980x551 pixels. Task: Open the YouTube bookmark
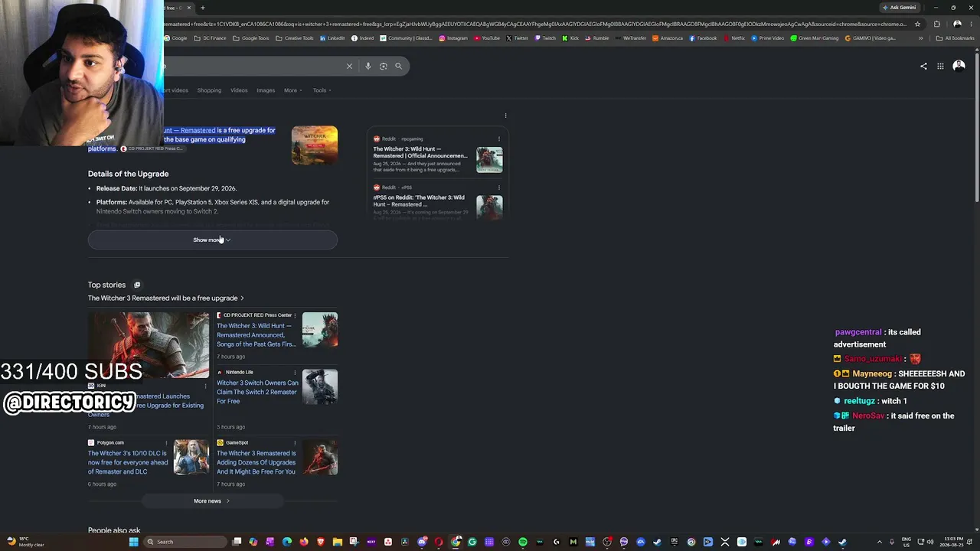coord(487,38)
